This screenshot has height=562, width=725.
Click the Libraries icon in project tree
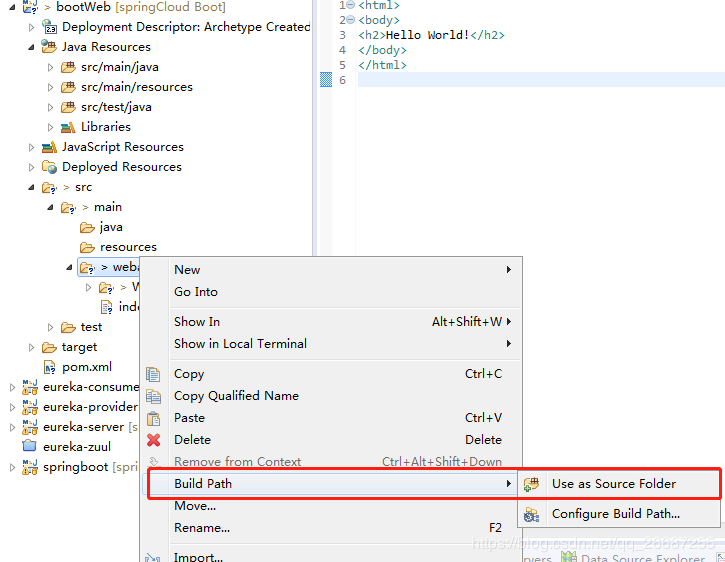68,127
